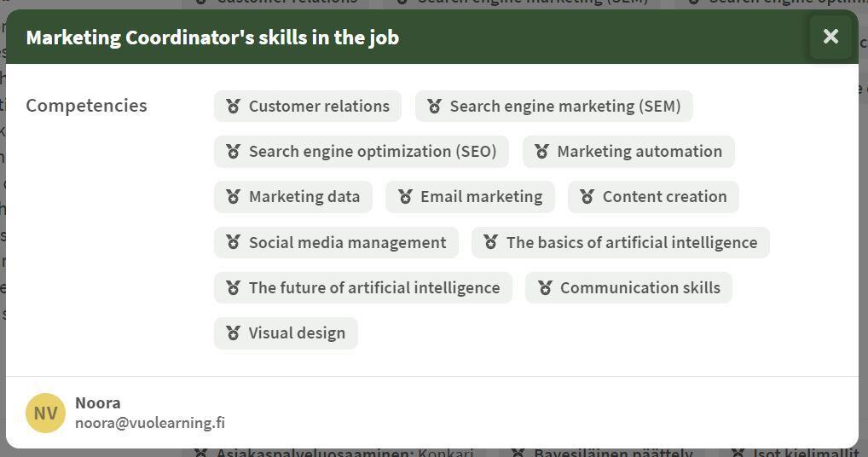The width and height of the screenshot is (868, 457).
Task: Click the noora@vuolearning.fi email address
Action: [150, 423]
